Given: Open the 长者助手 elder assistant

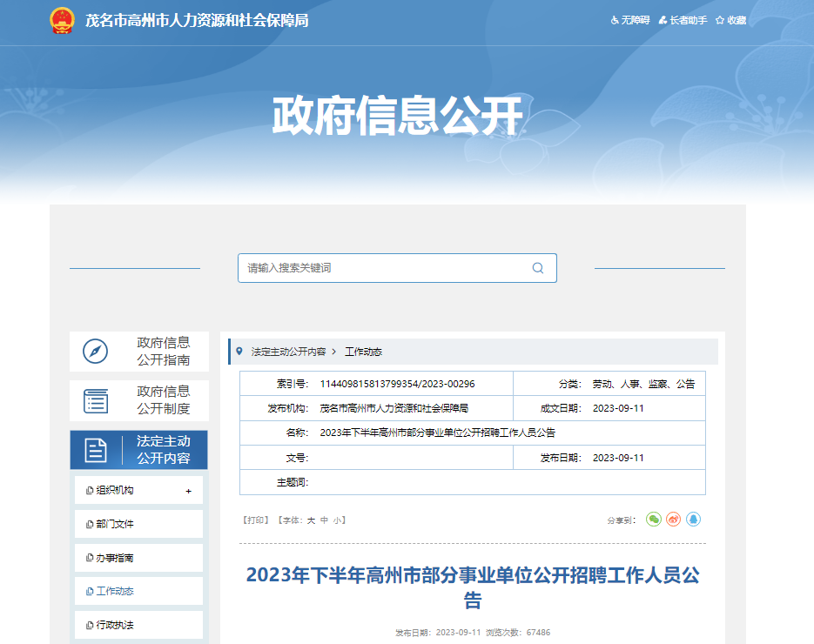Looking at the screenshot, I should 683,20.
